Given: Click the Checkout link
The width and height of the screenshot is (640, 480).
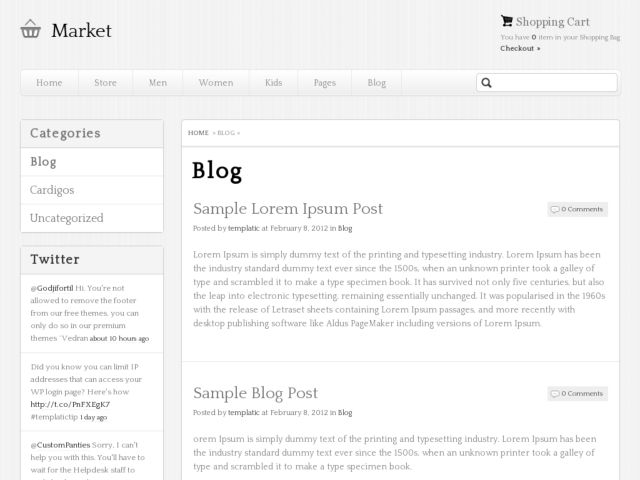Looking at the screenshot, I should tap(520, 48).
